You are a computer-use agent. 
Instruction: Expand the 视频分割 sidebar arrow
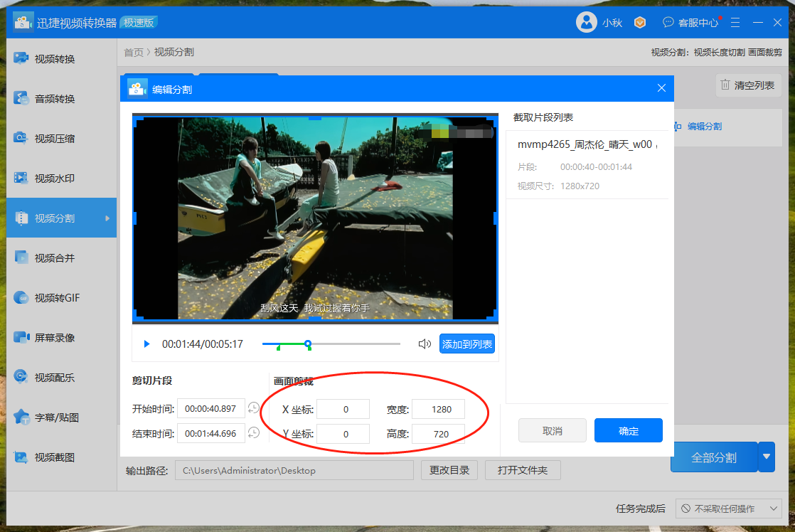tap(108, 218)
